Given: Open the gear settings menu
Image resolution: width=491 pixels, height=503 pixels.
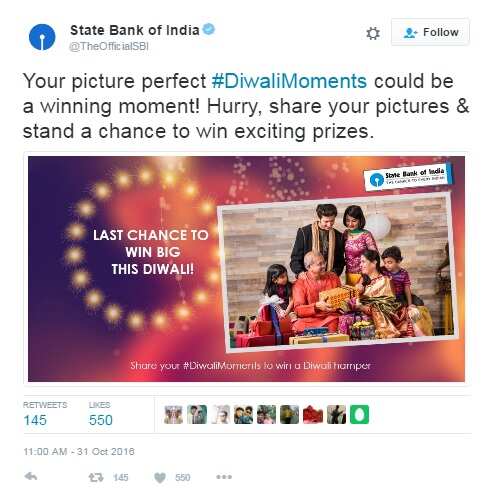Looking at the screenshot, I should point(373,33).
